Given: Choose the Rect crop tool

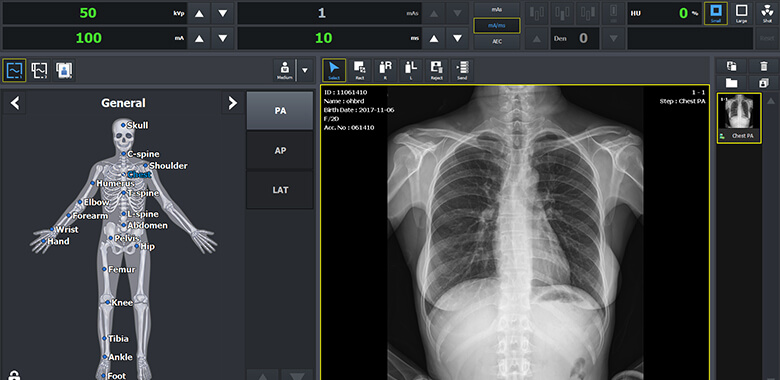Looking at the screenshot, I should [360, 70].
